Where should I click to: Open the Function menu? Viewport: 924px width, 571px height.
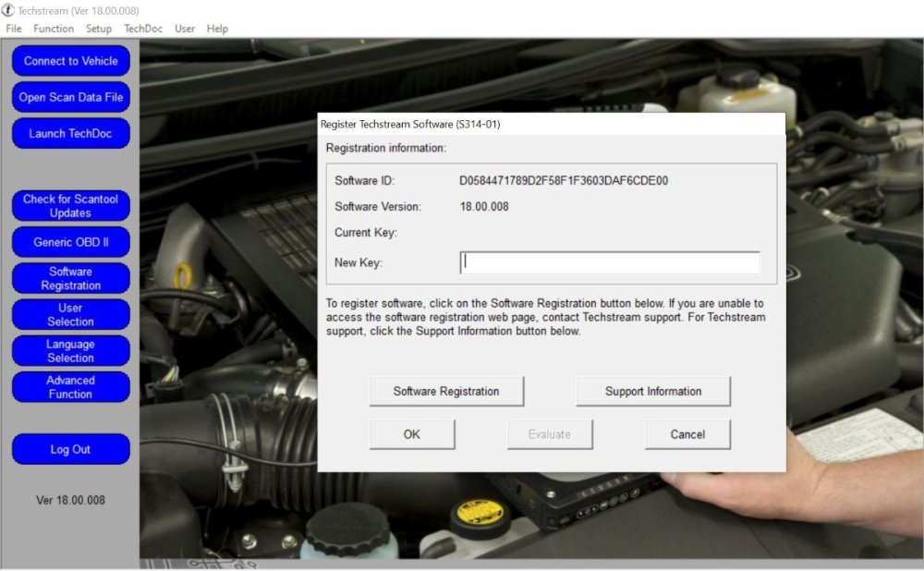click(54, 29)
